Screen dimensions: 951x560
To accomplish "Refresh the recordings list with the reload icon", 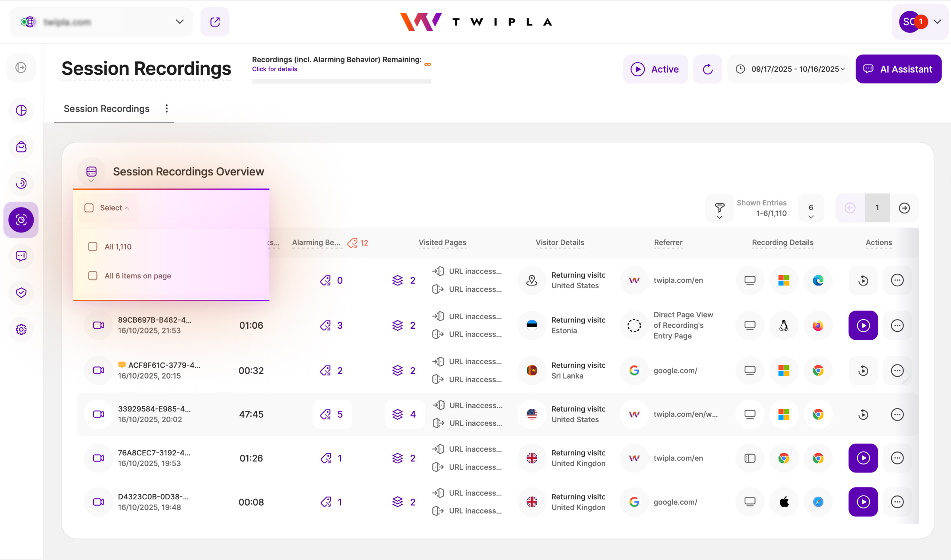I will tap(708, 69).
